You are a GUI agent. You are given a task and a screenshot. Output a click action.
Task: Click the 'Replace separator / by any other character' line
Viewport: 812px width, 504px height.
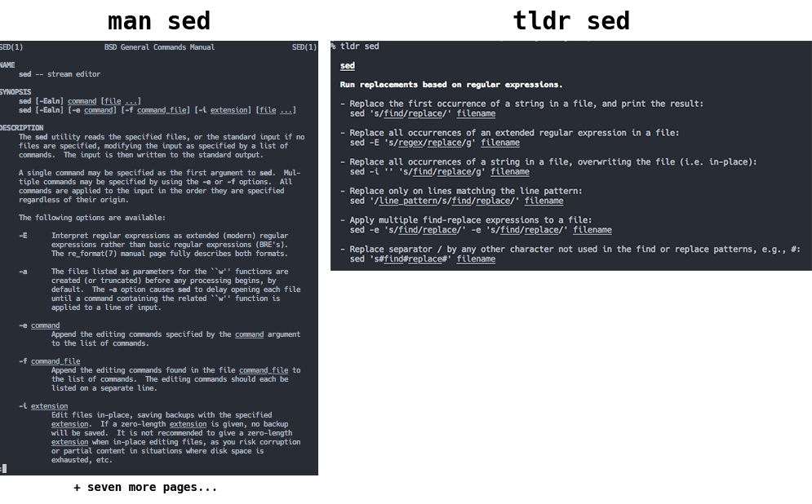coord(570,249)
